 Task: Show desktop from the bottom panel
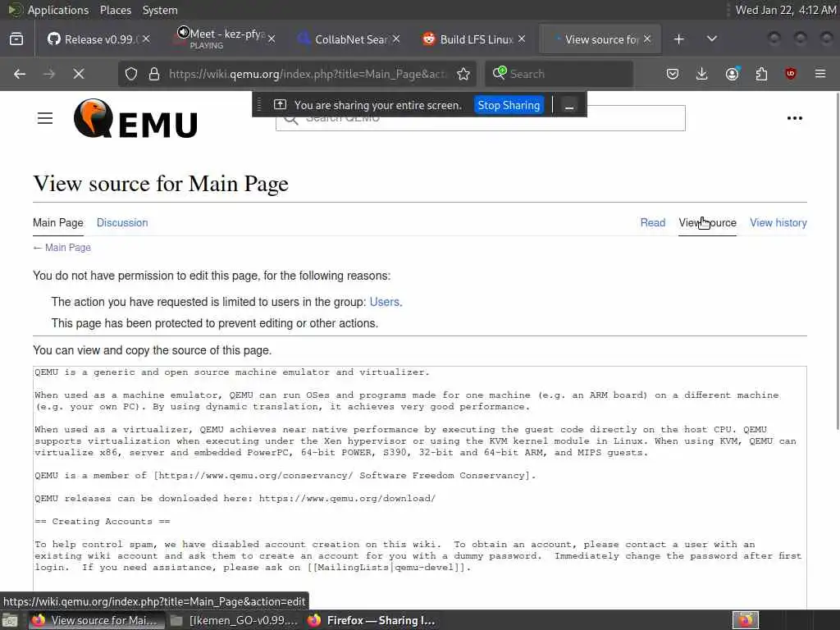10,620
